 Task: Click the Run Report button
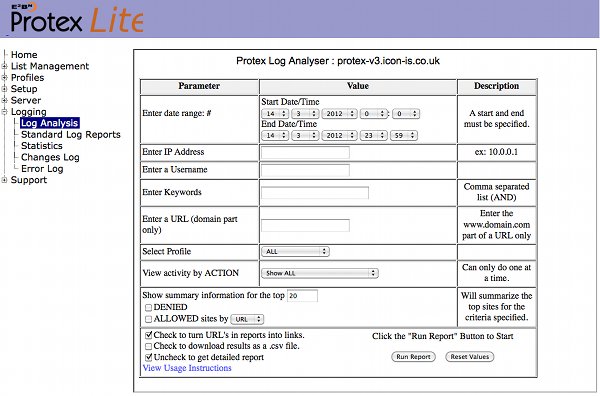[413, 357]
